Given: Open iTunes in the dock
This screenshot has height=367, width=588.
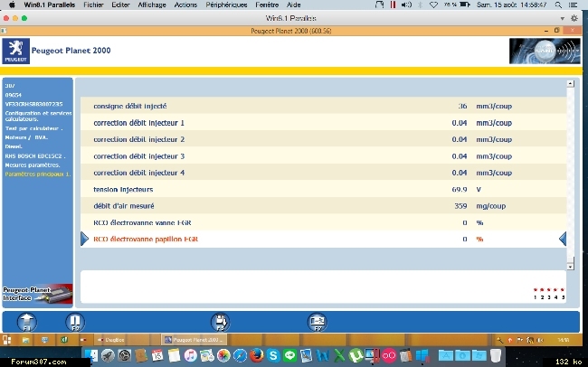Looking at the screenshot, I should point(191,355).
